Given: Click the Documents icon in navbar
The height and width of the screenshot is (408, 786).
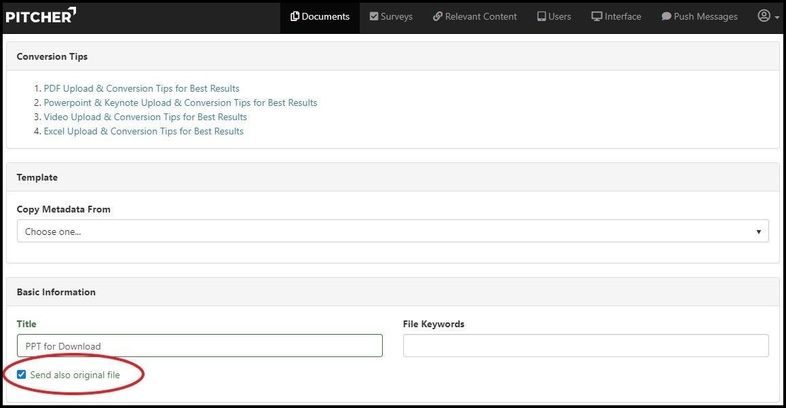Looking at the screenshot, I should coord(295,17).
